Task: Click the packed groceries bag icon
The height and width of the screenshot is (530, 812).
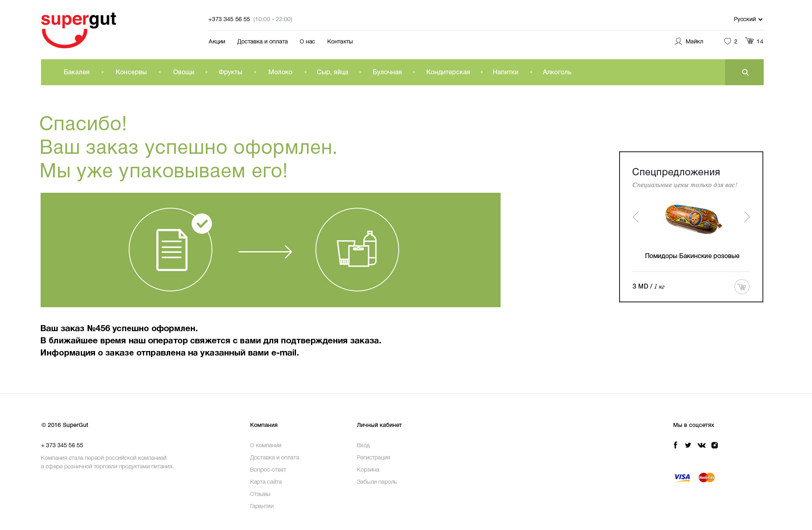Action: pyautogui.click(x=357, y=250)
